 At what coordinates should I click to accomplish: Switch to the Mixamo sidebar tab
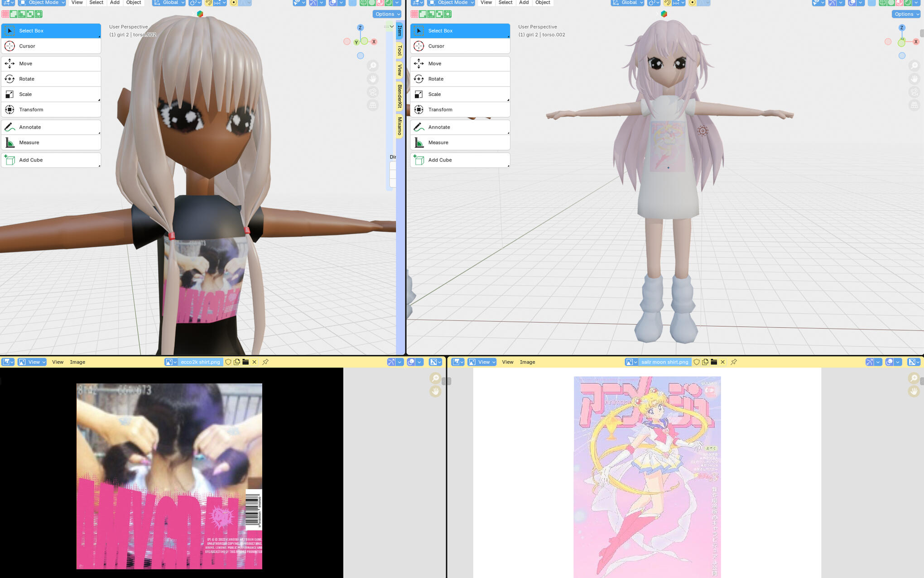(x=399, y=126)
